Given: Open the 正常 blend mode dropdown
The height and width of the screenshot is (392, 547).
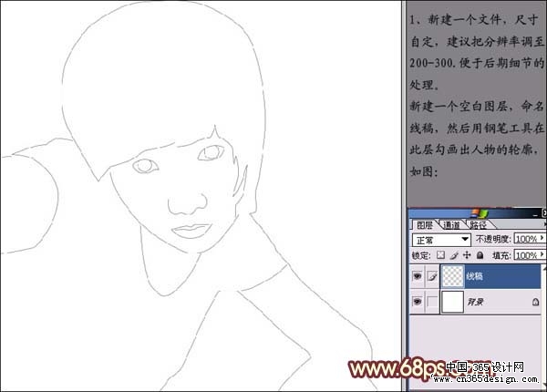Looking at the screenshot, I should [441, 240].
